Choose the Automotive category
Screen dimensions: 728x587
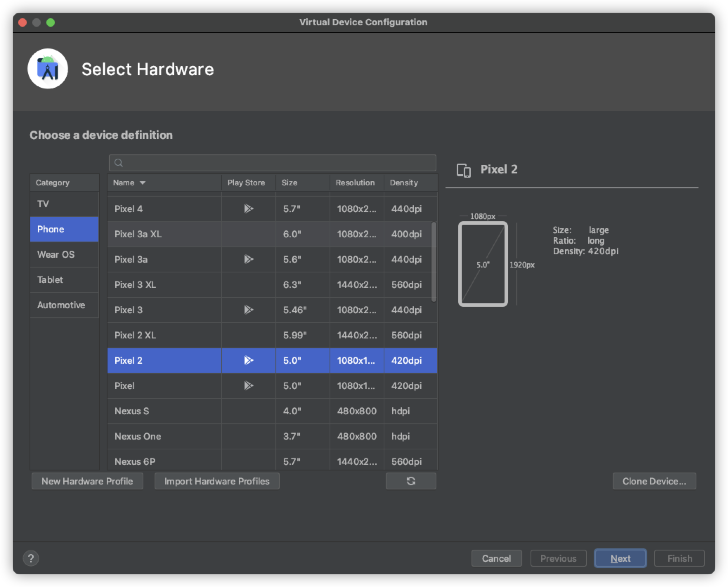point(61,305)
